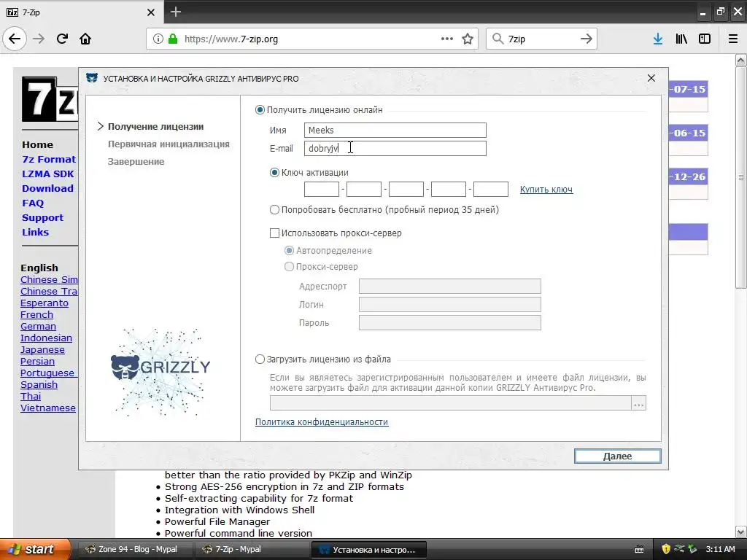Open the Home link on 7-Zip page
Screen dimensions: 747x560
click(x=37, y=145)
